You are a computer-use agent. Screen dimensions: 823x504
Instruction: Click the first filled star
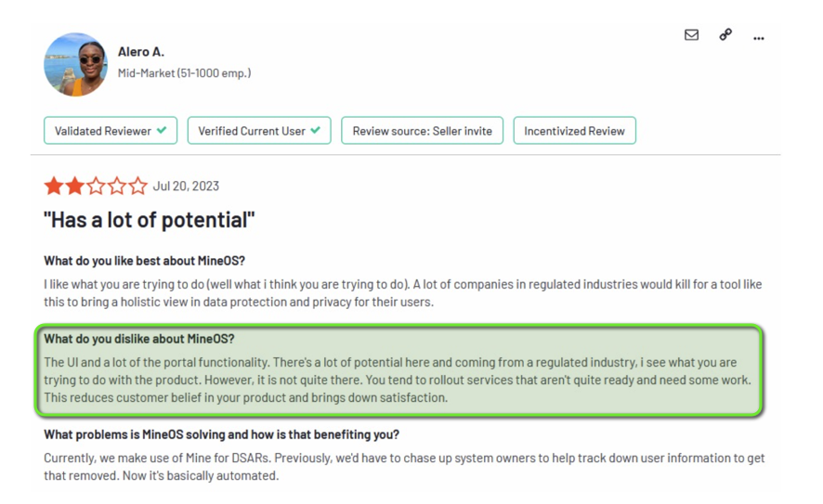point(54,186)
